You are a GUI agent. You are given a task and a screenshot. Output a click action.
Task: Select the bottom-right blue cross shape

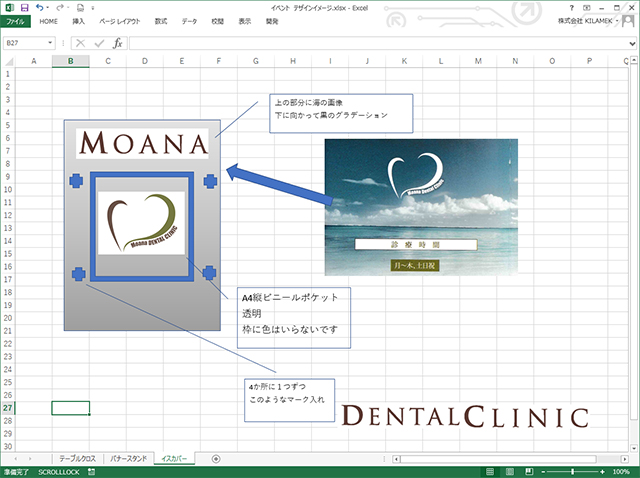point(209,273)
